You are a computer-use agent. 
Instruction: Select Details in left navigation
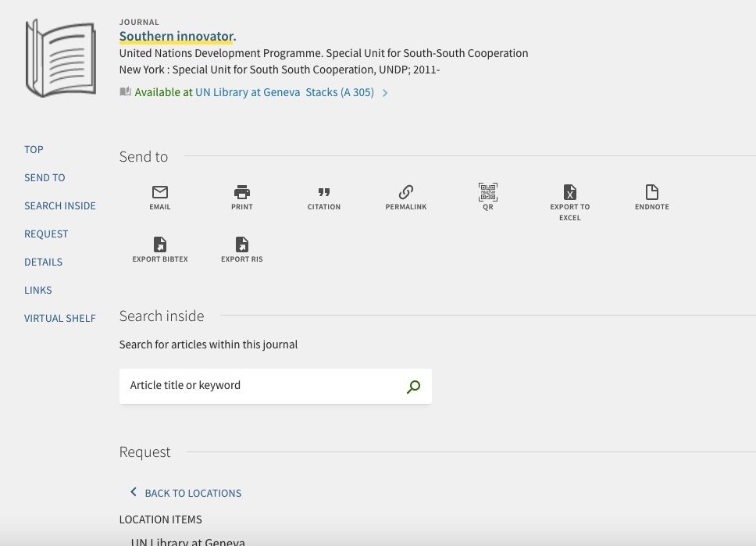43,262
